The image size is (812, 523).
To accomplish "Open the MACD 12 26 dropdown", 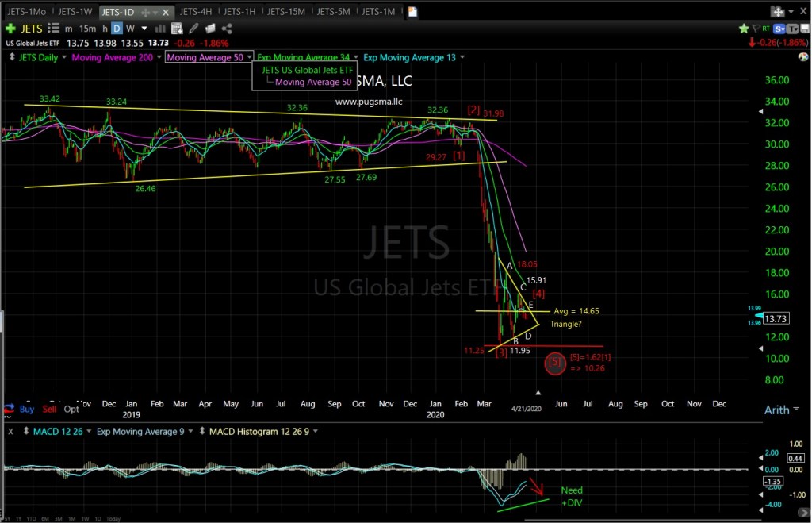I will [89, 431].
